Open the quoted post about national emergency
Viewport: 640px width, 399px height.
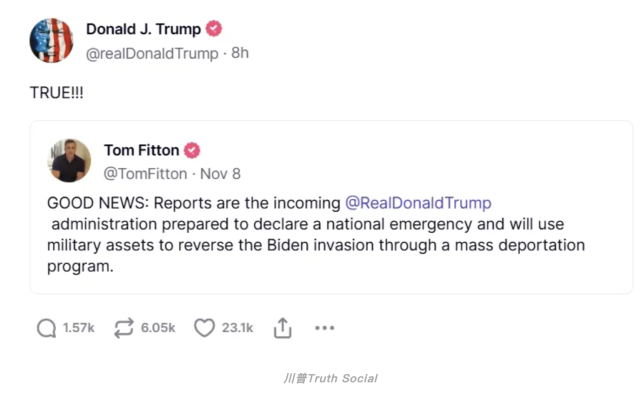click(x=331, y=207)
